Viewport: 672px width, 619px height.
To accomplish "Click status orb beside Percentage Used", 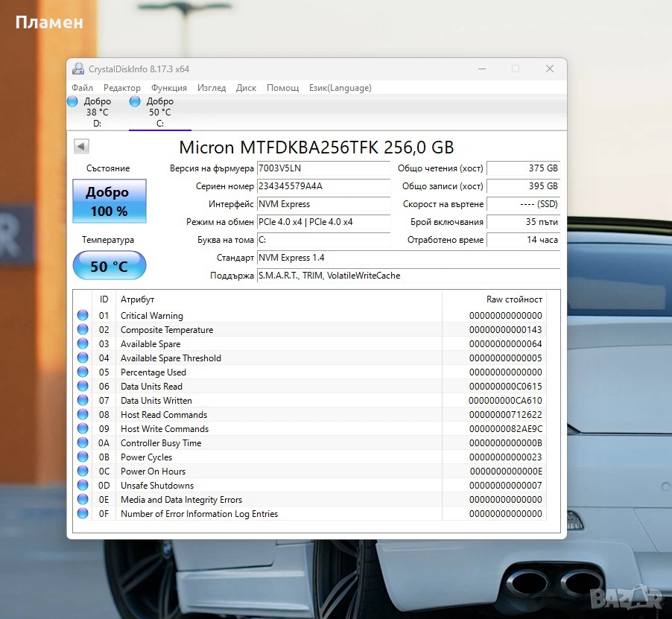I will [x=83, y=372].
